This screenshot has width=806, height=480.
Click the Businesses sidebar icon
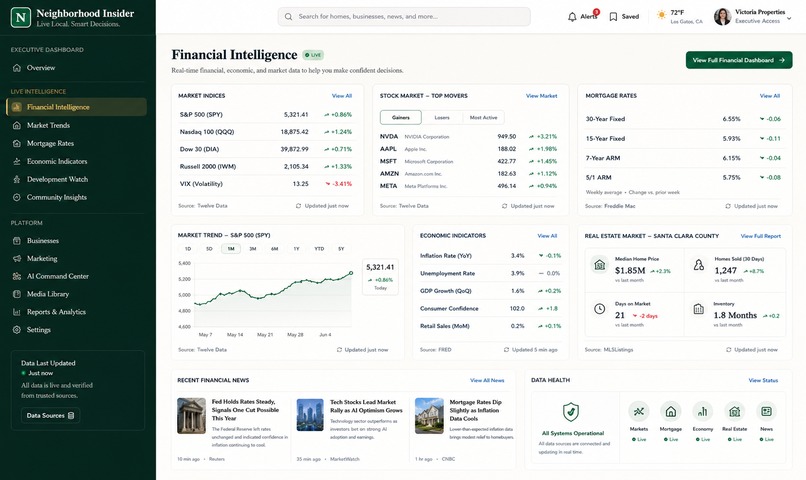(x=16, y=241)
